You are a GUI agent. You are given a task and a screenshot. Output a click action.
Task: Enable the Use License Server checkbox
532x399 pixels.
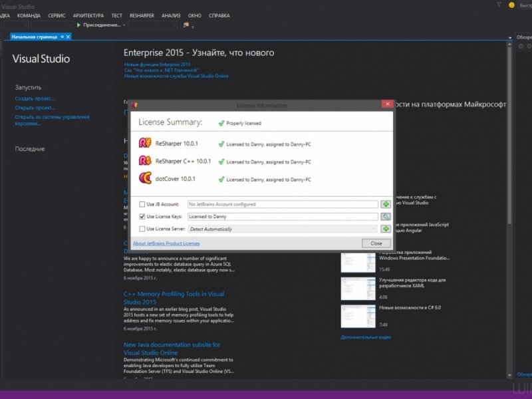point(142,229)
